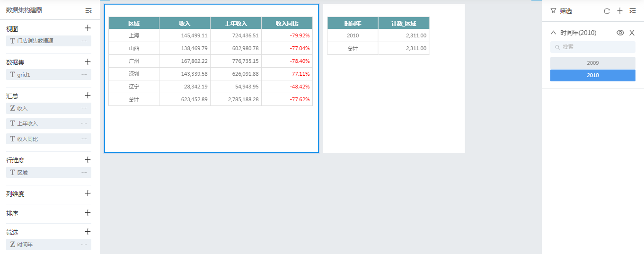
Task: Select 2010 in the year filter
Action: click(593, 75)
